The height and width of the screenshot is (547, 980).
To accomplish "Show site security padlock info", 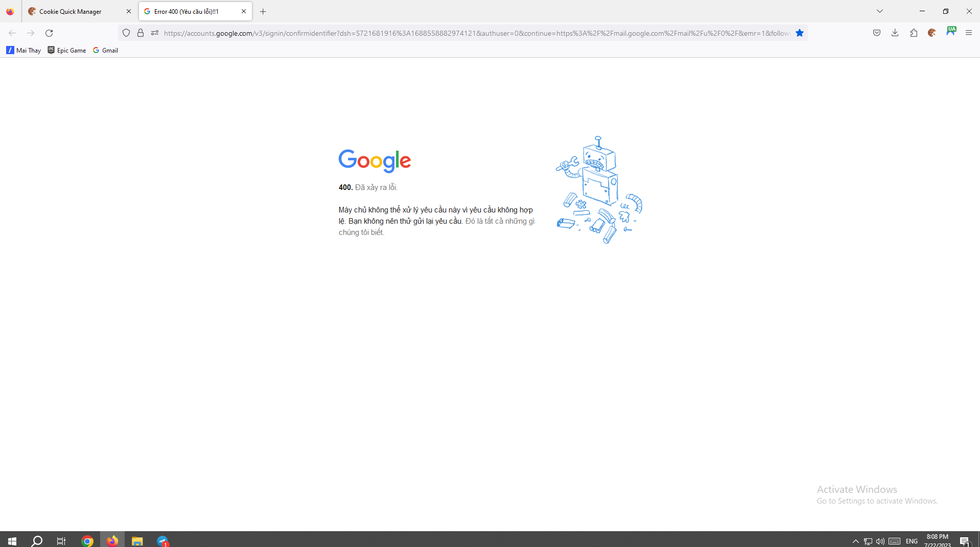I will (141, 33).
